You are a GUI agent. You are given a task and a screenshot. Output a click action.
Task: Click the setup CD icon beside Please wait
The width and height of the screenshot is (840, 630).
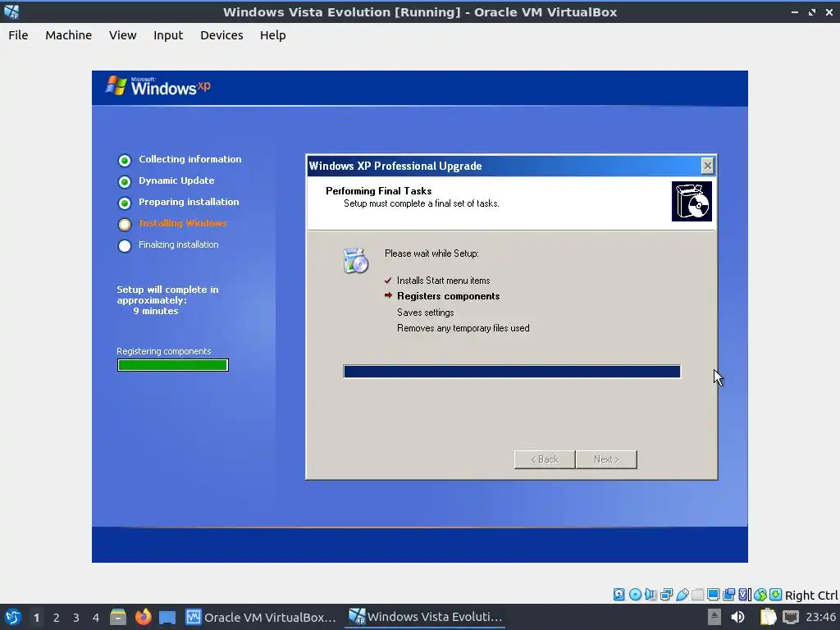click(355, 260)
